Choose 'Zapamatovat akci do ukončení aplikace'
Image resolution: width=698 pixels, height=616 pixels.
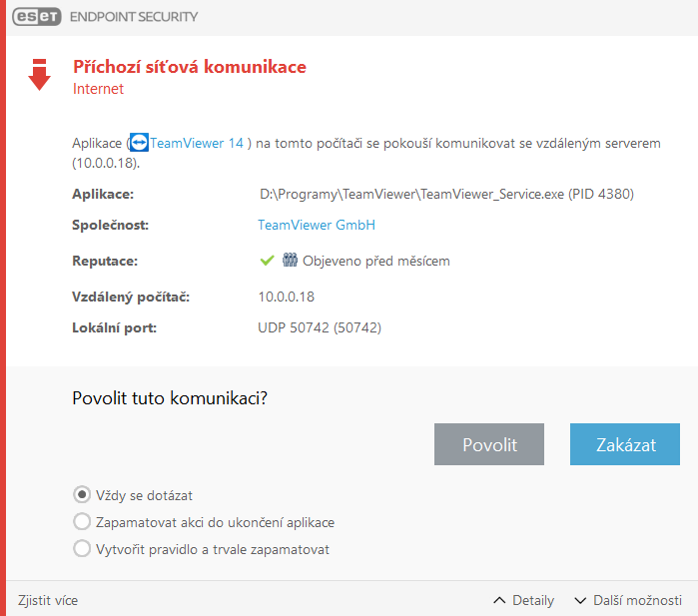(x=82, y=521)
